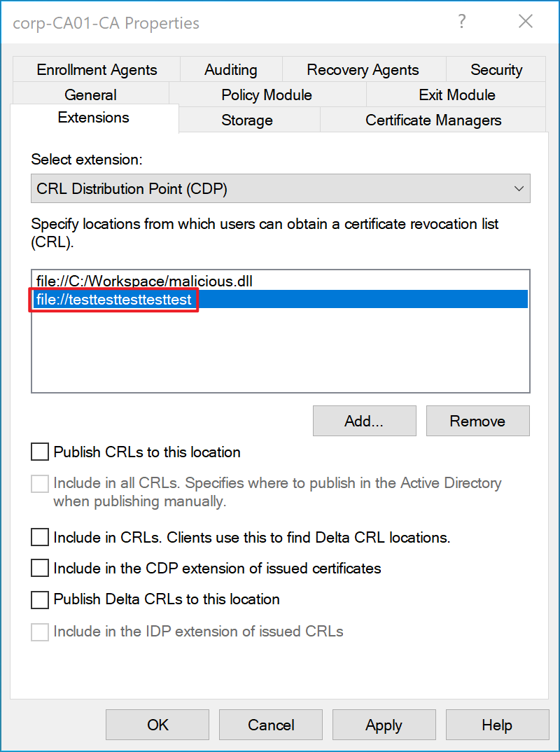Enable Publish Delta CRLs to this location
Viewport: 560px width, 752px height.
pos(40,599)
